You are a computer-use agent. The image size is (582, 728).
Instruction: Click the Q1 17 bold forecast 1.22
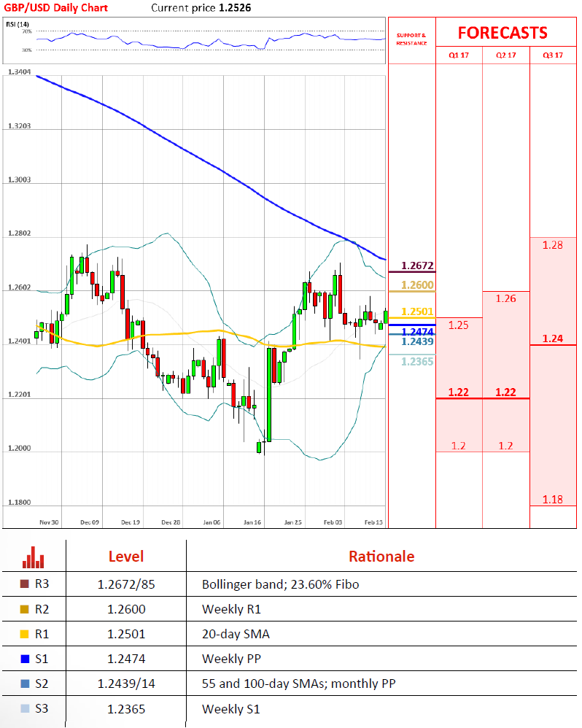[x=459, y=392]
